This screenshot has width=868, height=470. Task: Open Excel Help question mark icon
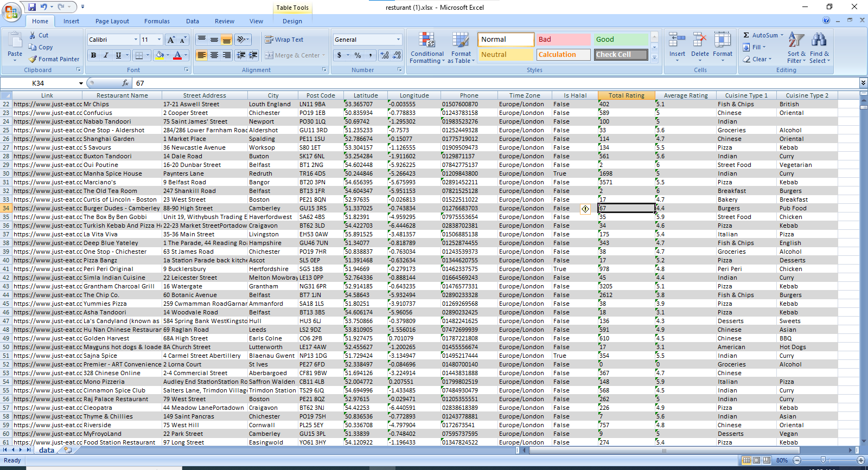point(826,21)
